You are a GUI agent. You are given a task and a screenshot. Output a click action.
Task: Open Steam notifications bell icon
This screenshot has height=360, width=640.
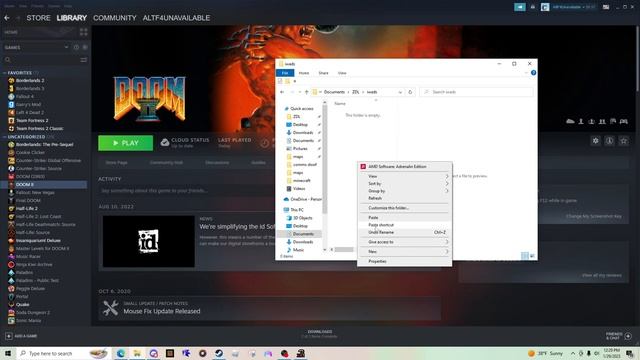(x=533, y=7)
